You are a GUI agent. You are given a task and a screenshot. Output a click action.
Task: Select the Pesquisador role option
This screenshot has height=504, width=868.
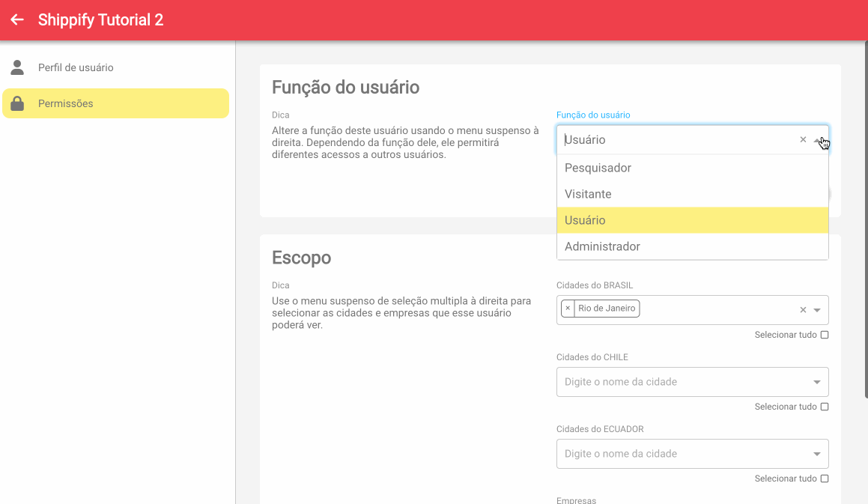693,168
